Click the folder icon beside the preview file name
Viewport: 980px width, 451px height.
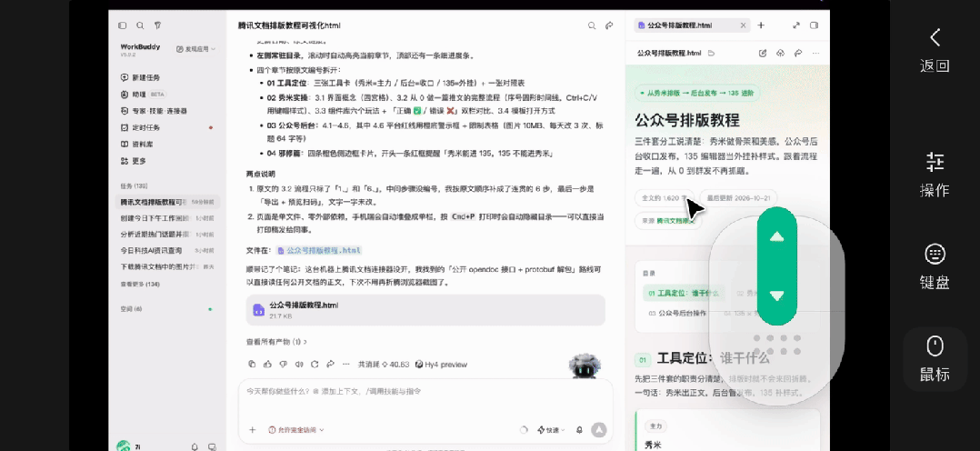pos(711,53)
